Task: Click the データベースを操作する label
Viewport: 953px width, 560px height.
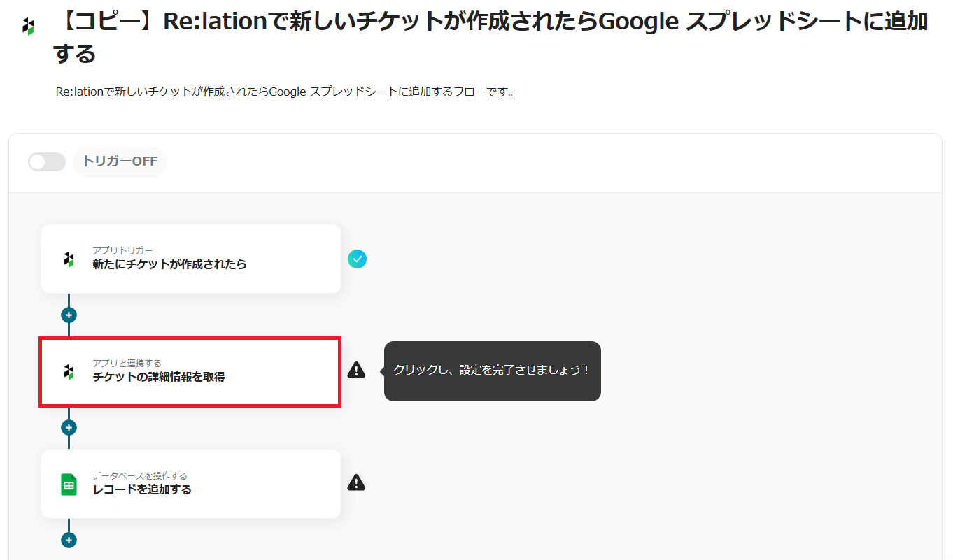Action: click(139, 475)
